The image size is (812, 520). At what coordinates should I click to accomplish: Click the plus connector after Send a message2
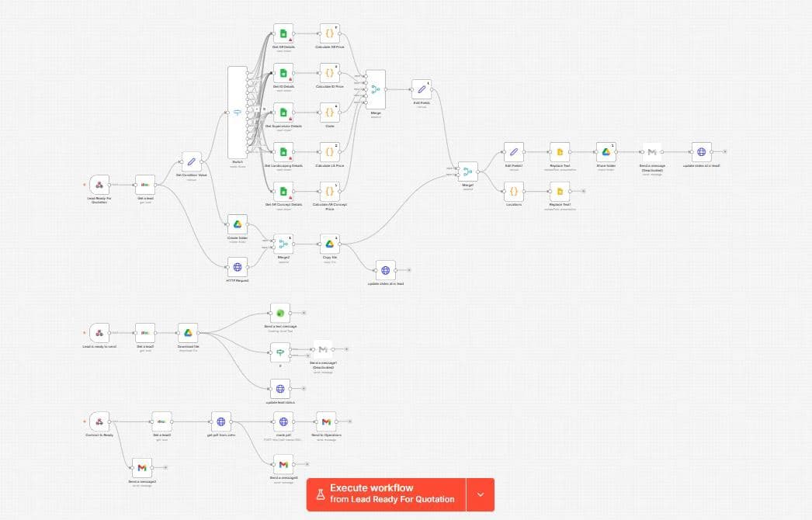[165, 468]
